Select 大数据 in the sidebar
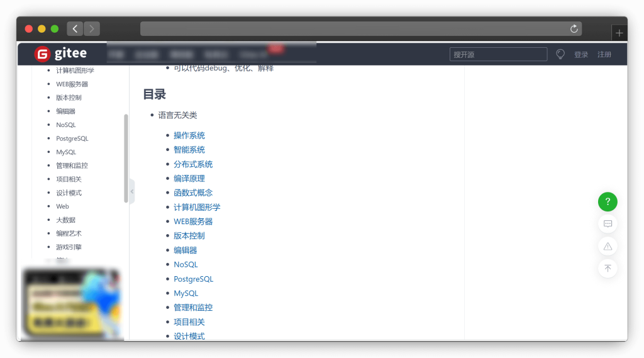Viewport: 644px width, 358px height. click(65, 220)
